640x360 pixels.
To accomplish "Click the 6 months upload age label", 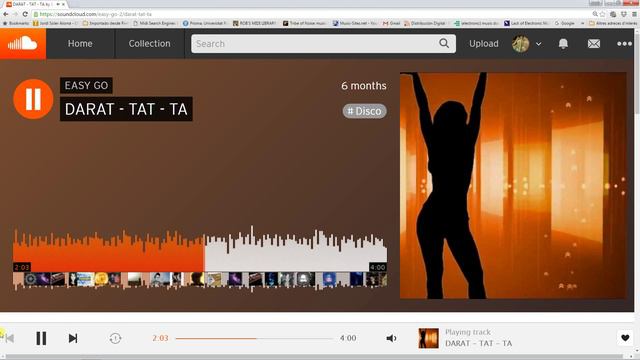I will coord(364,86).
